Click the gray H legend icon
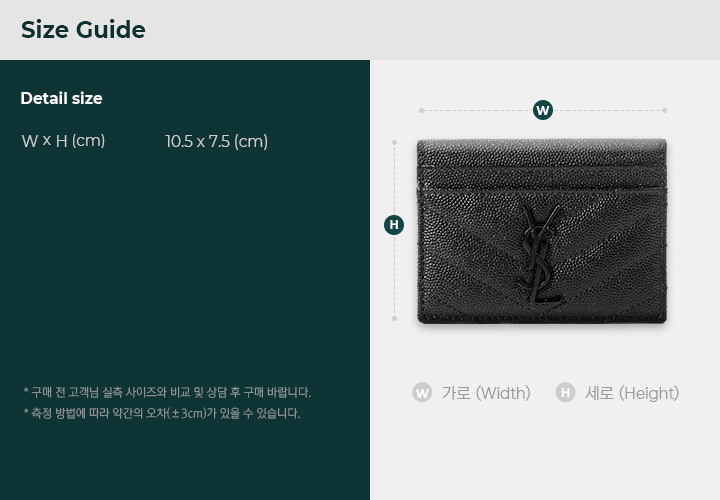The image size is (720, 500). [565, 393]
